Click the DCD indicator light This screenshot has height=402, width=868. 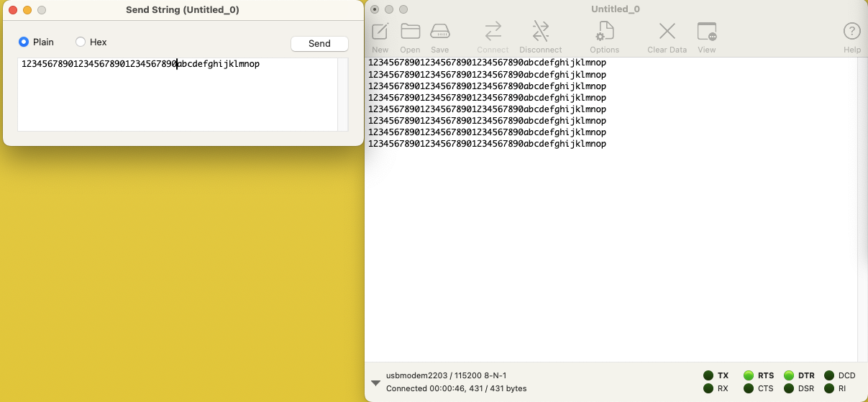click(x=829, y=375)
